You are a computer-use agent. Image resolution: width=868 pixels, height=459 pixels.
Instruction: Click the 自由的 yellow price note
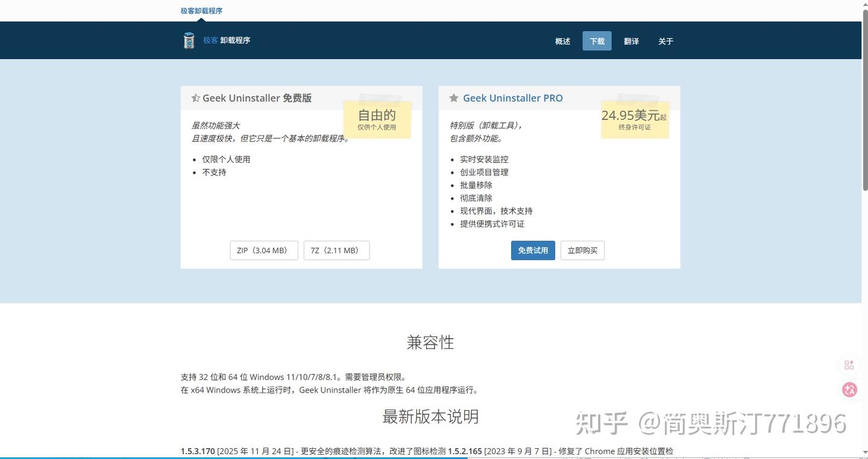[377, 119]
